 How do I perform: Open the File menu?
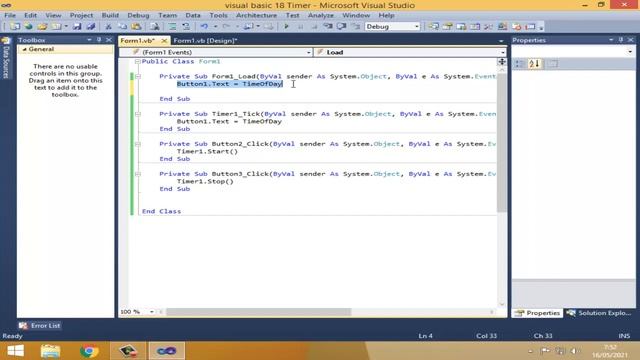(x=10, y=15)
